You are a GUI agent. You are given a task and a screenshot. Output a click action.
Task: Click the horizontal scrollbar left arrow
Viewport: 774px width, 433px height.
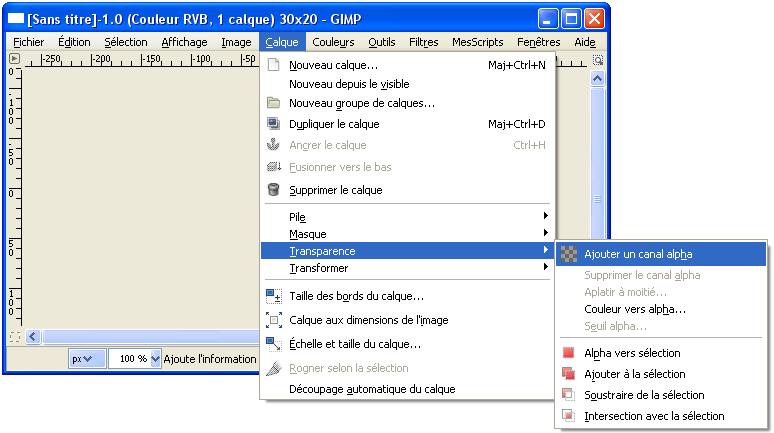pos(33,337)
